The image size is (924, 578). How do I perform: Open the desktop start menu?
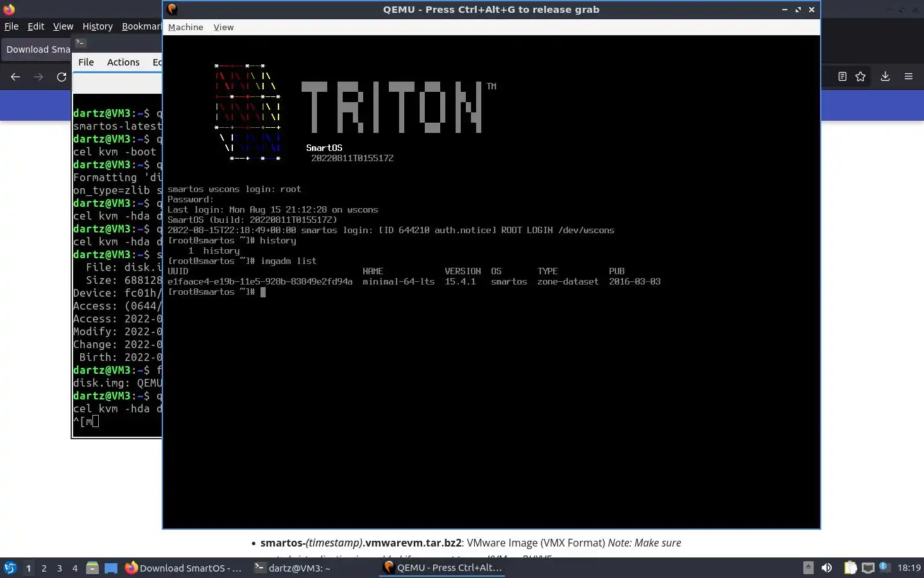click(x=10, y=568)
